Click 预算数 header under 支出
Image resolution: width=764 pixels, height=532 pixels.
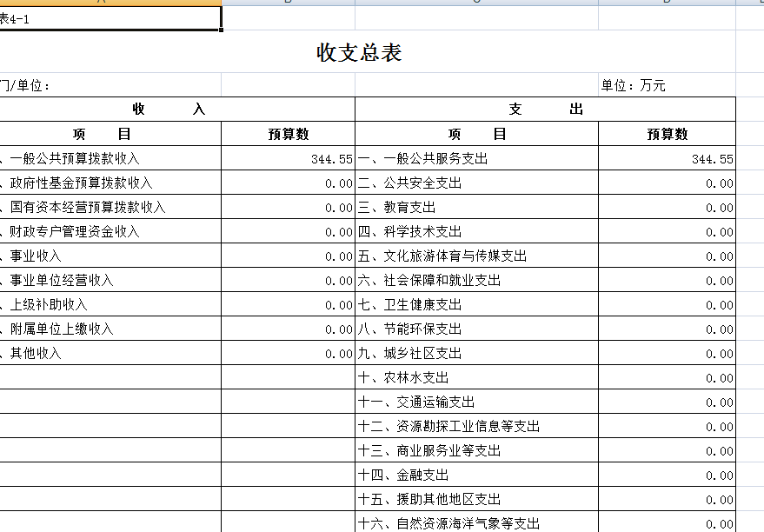point(667,134)
